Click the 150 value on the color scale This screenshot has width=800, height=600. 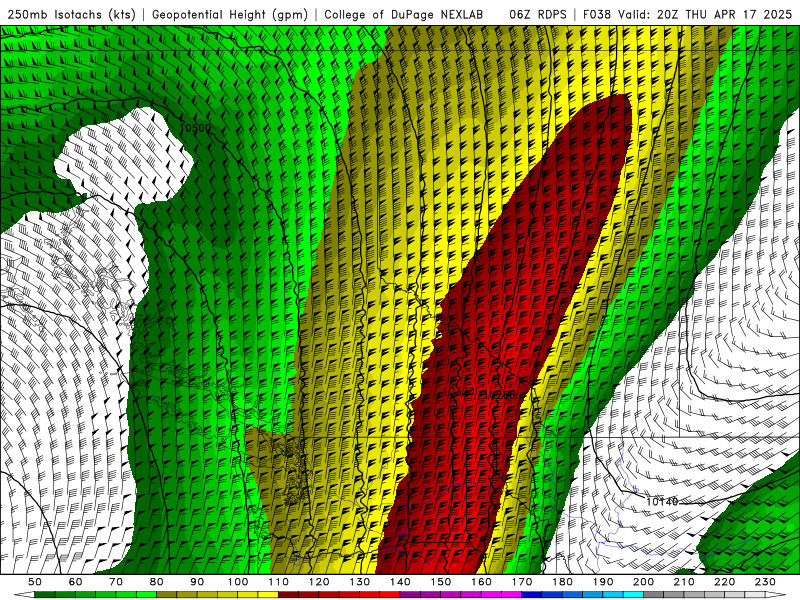[441, 582]
